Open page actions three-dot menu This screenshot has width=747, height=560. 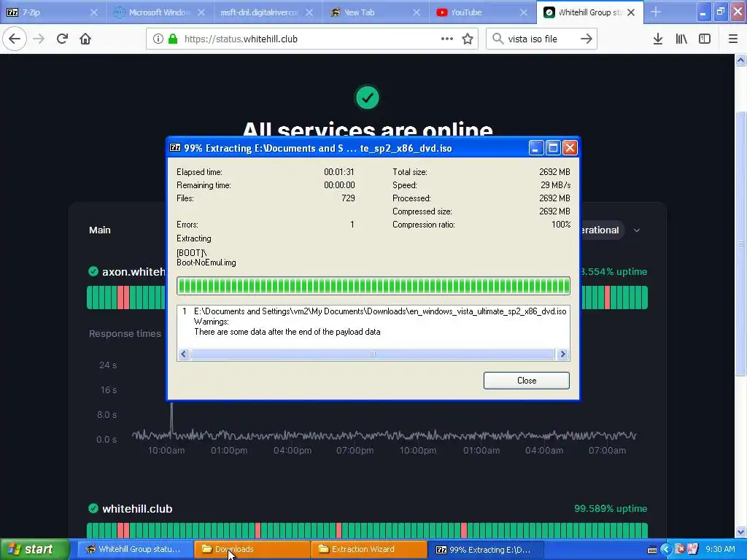pos(447,39)
